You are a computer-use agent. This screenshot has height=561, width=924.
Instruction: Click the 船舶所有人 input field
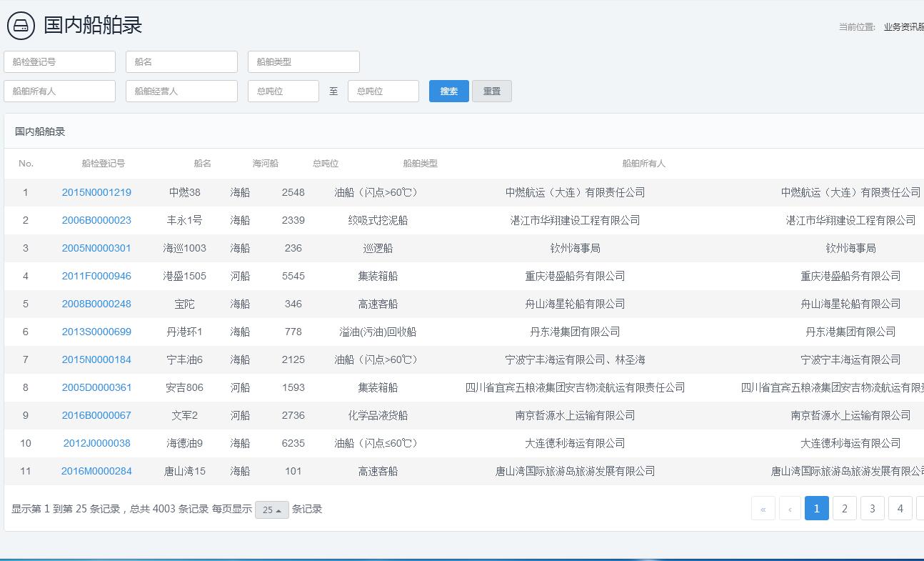[x=59, y=91]
